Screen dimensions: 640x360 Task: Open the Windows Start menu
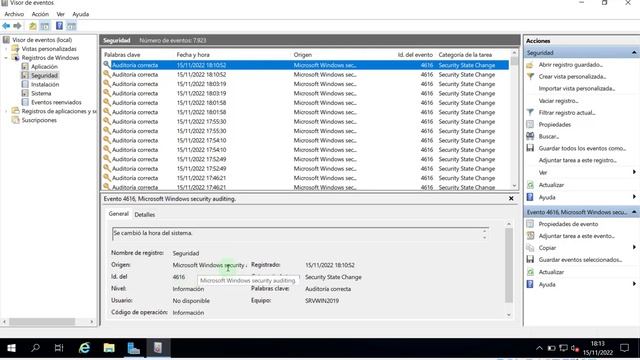pyautogui.click(x=11, y=348)
